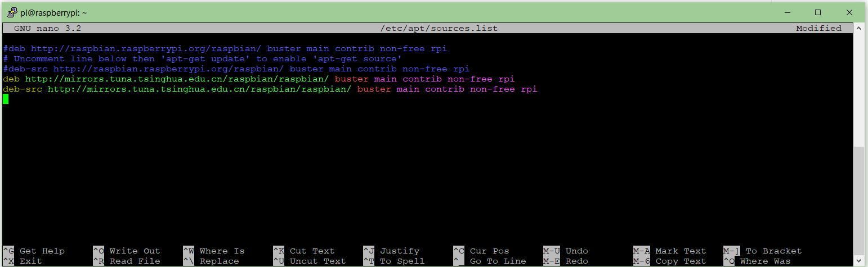
Task: Click the tsinghua mirror URL in deb line
Action: 177,79
